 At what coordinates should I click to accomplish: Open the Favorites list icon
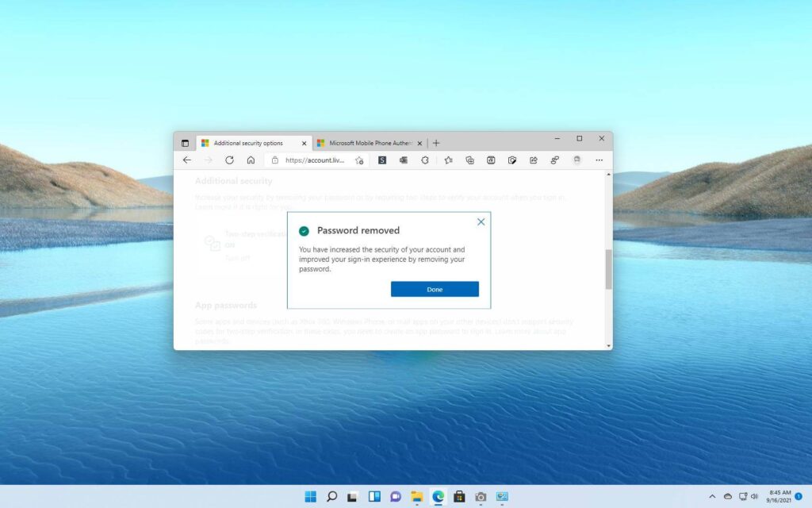pyautogui.click(x=449, y=160)
